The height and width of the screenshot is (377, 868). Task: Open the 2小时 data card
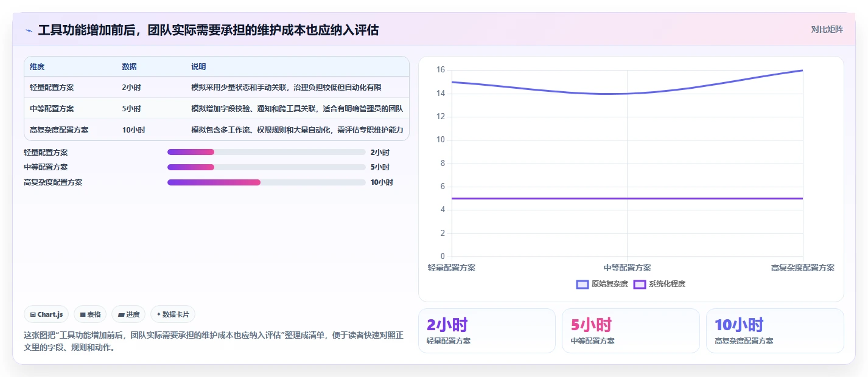point(487,331)
